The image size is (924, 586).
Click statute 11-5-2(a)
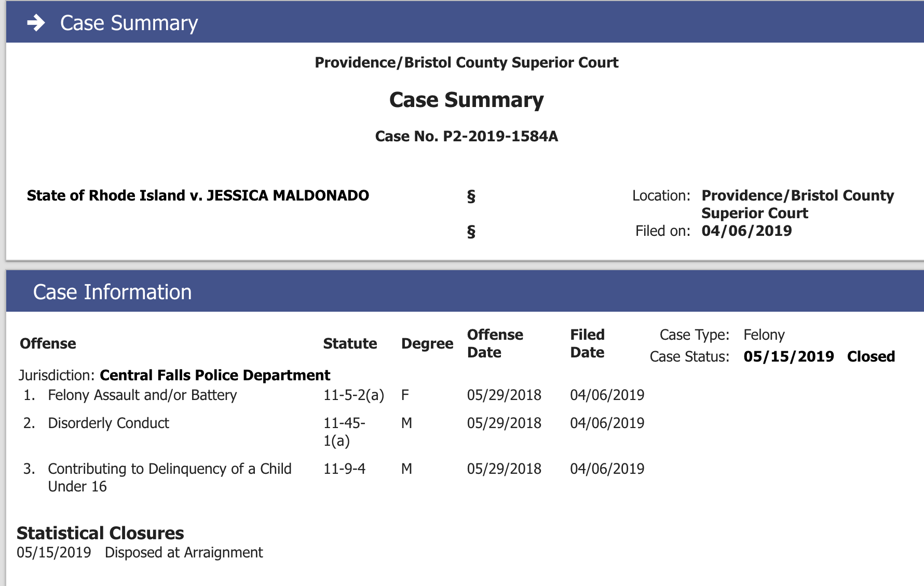354,395
